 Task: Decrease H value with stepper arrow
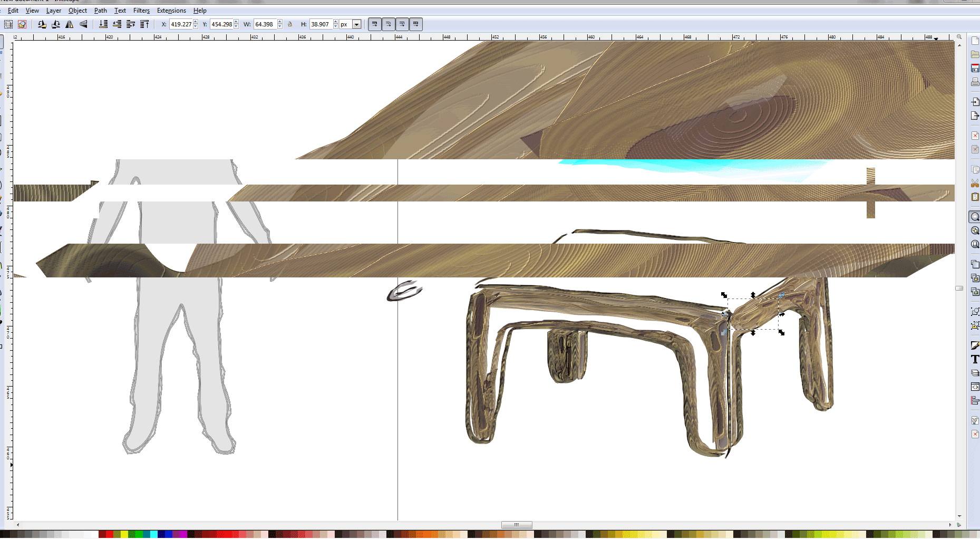[336, 27]
